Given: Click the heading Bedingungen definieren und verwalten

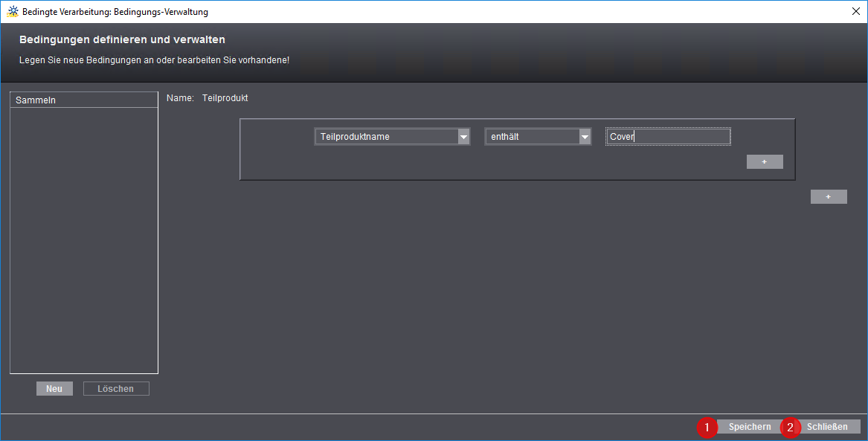Looking at the screenshot, I should (x=122, y=39).
